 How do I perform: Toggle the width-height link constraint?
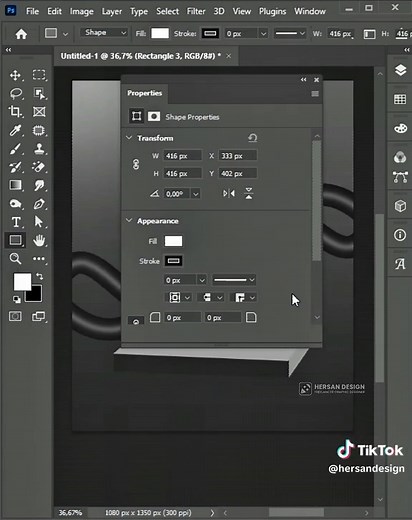pos(136,164)
